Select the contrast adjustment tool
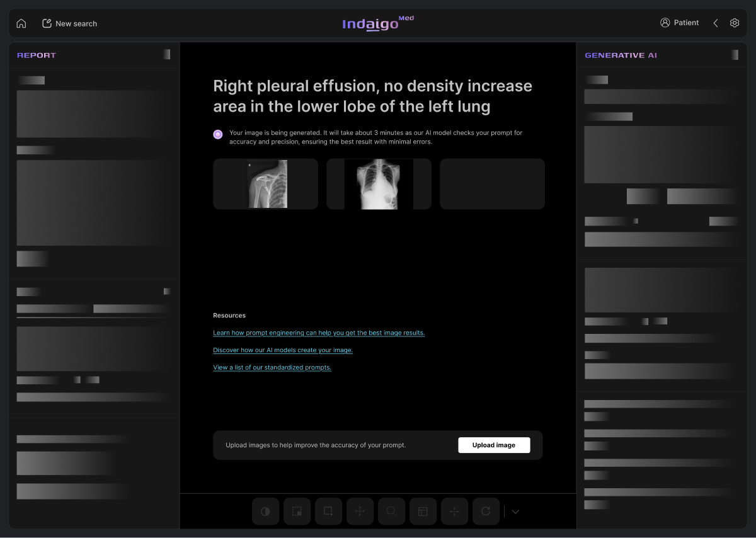Viewport: 756px width, 538px height. pos(265,512)
